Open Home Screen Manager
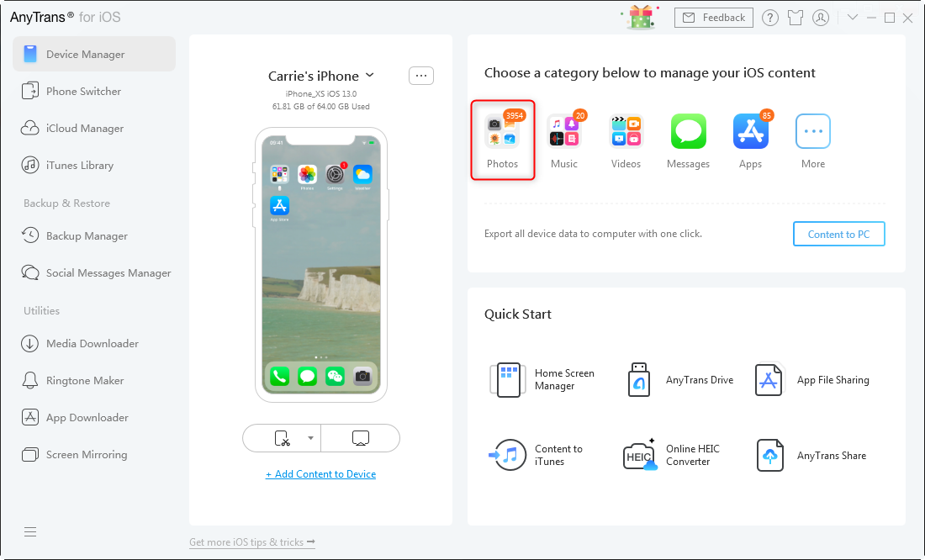925x560 pixels. (542, 380)
